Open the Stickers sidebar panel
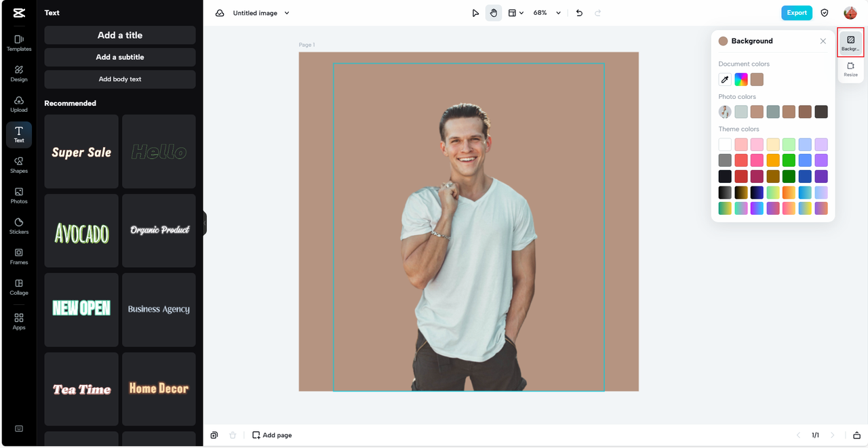 pos(19,226)
